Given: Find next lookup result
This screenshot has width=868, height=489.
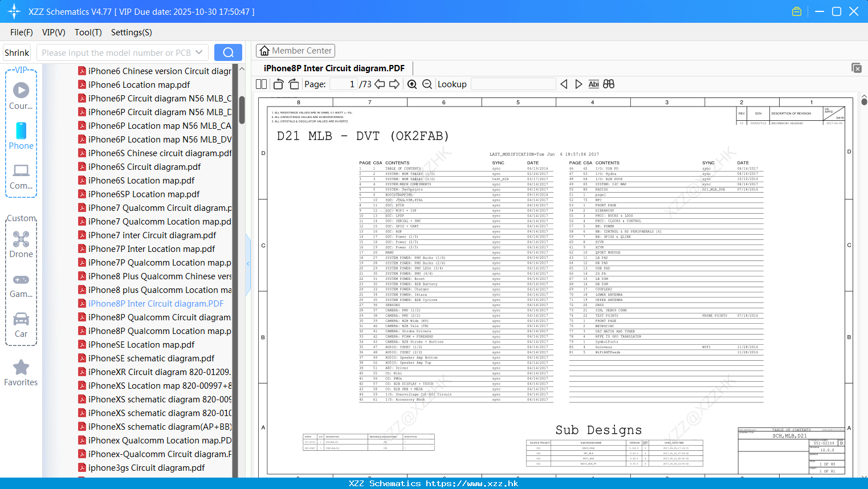Looking at the screenshot, I should 578,84.
